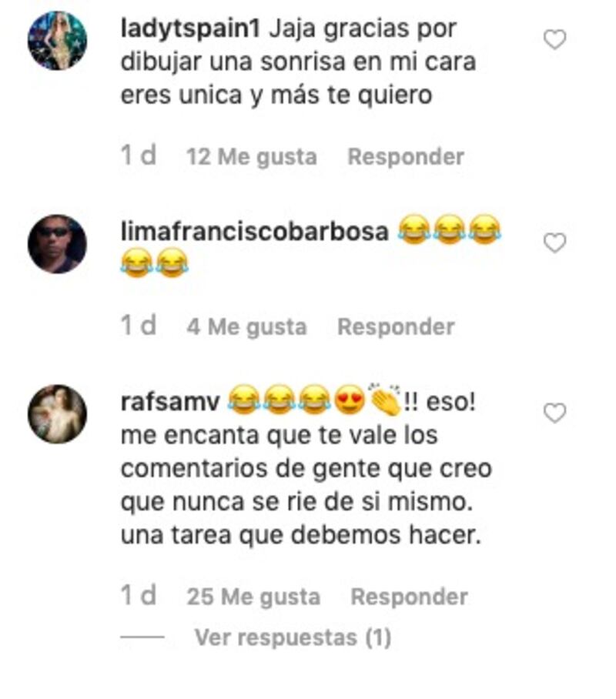The width and height of the screenshot is (616, 699).
Task: View the 25 Me gusta likes list
Action: (253, 597)
